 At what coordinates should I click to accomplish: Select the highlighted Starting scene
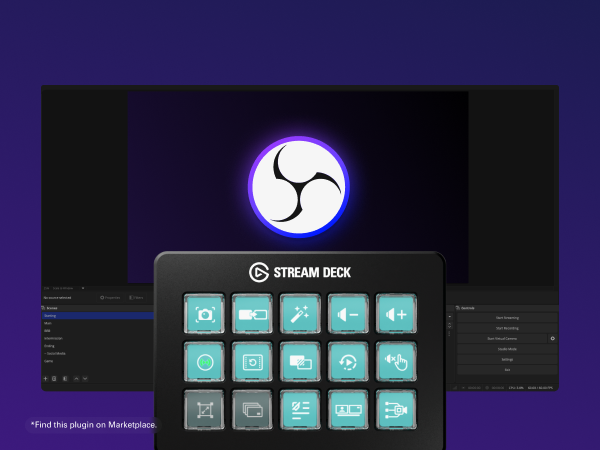pos(98,316)
